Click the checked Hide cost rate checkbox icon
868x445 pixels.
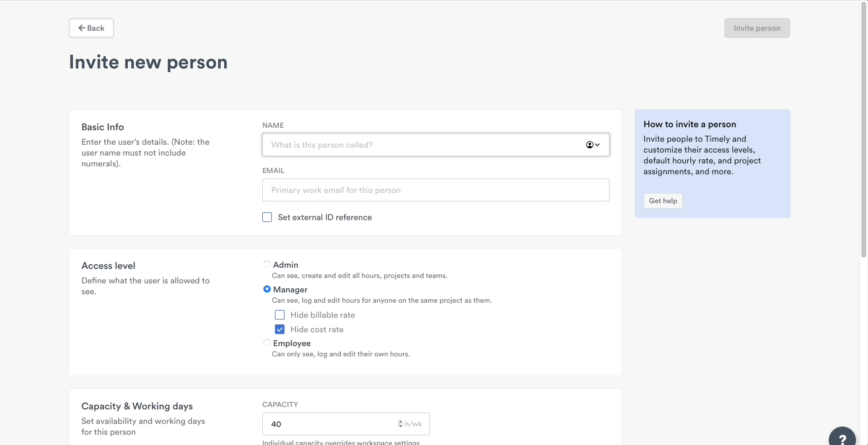tap(279, 329)
